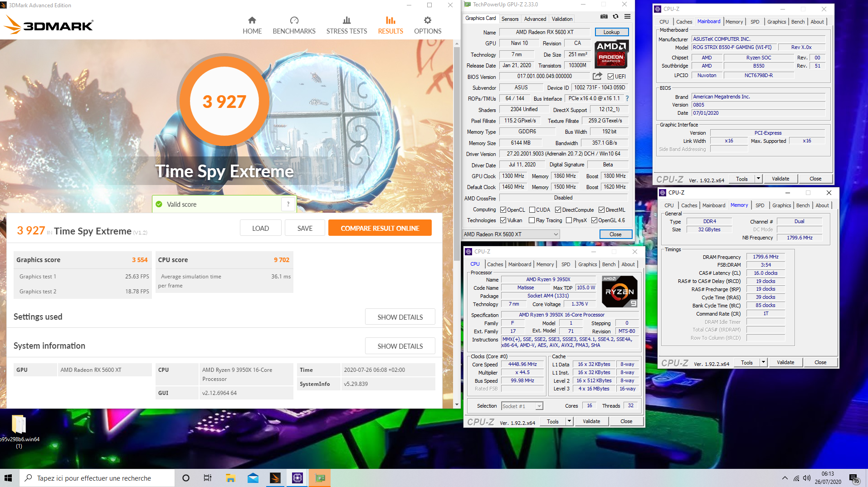The image size is (868, 487).
Task: Click the Windows search box
Action: pos(97,478)
